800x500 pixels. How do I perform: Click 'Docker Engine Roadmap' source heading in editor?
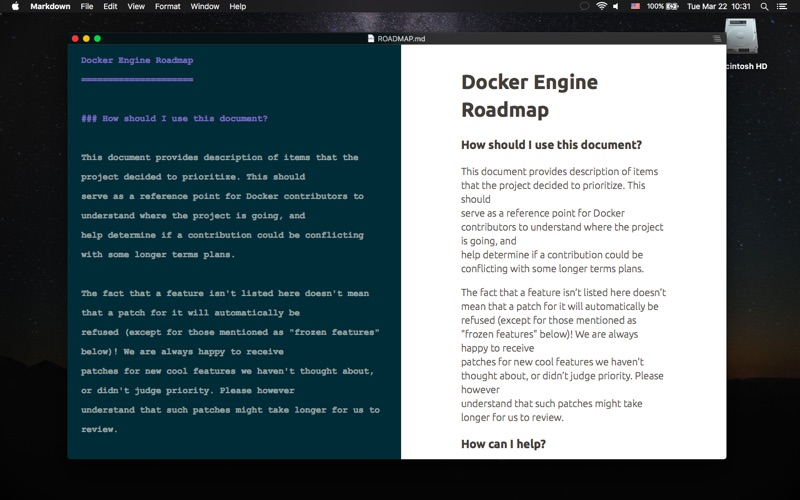[137, 60]
